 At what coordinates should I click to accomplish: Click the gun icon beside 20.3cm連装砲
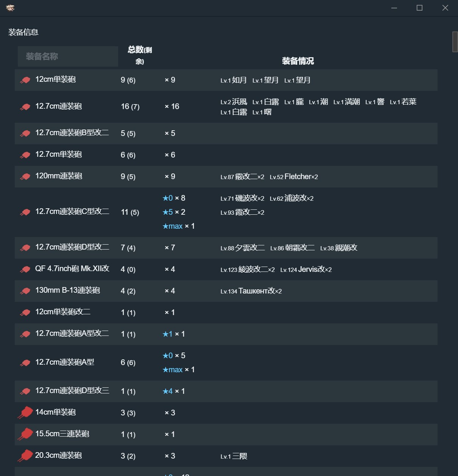[x=25, y=456]
